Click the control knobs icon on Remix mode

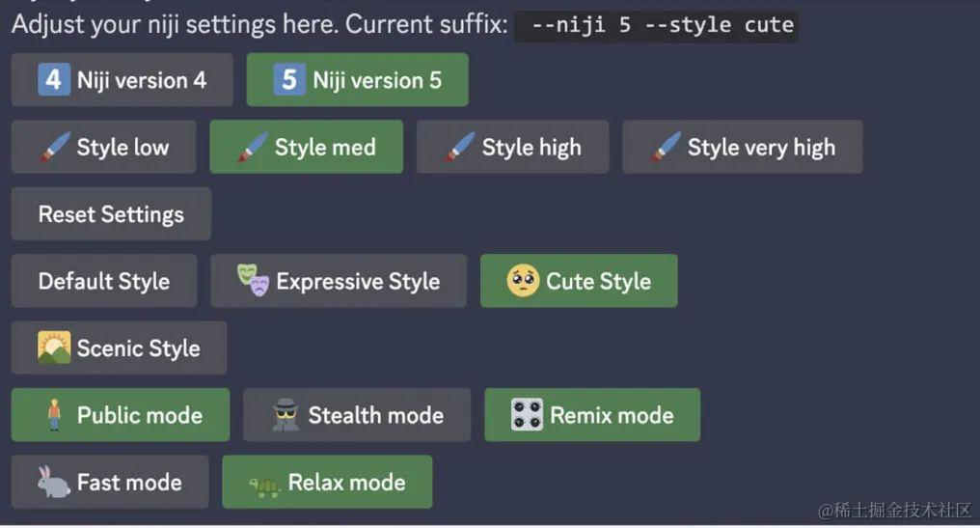click(x=527, y=415)
